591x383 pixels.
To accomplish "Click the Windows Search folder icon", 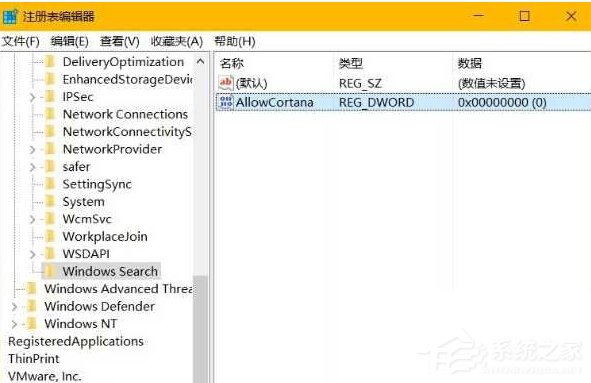I will (50, 271).
